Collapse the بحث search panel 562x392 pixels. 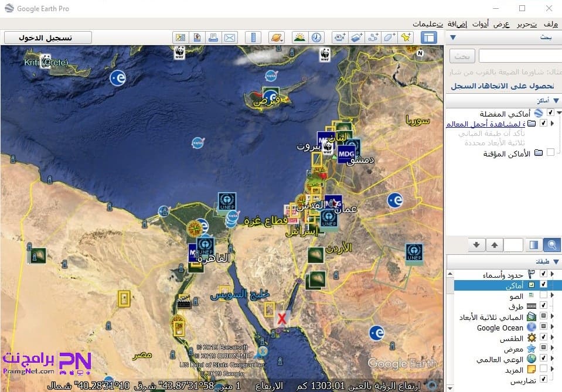[452, 38]
